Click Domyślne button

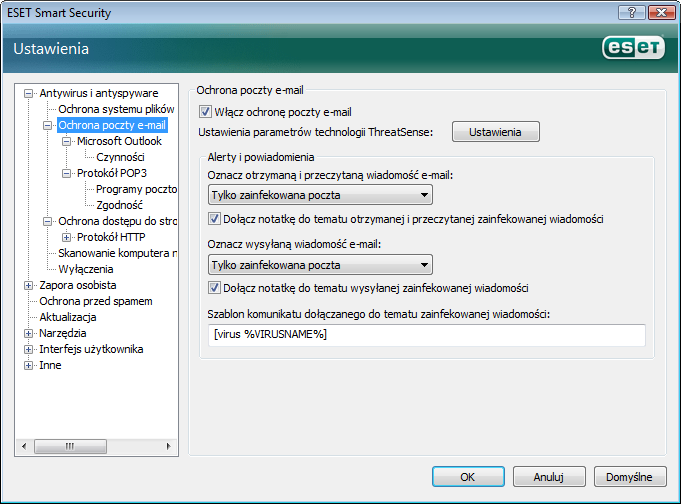tap(630, 477)
